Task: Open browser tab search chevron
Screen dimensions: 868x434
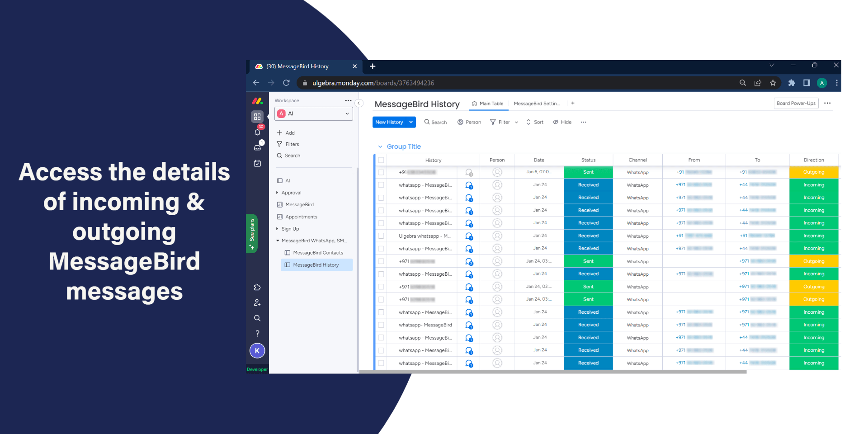Action: point(771,65)
